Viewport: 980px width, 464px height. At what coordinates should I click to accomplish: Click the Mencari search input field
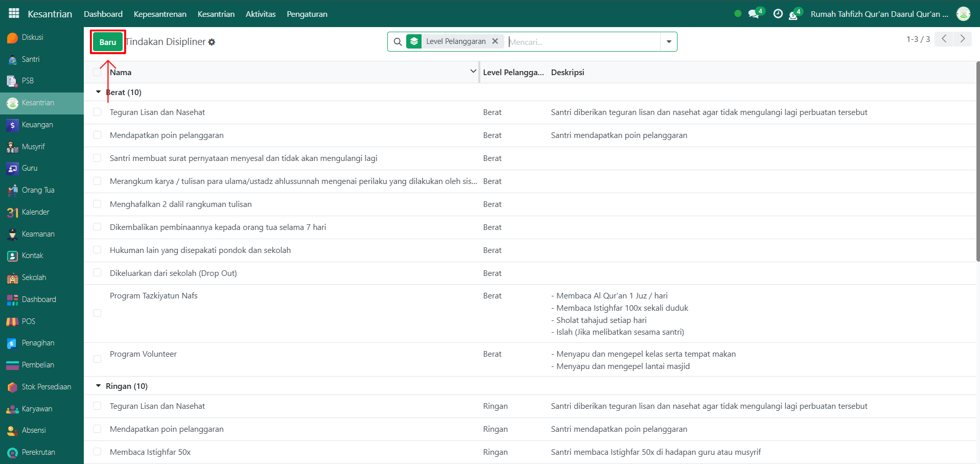tap(582, 42)
